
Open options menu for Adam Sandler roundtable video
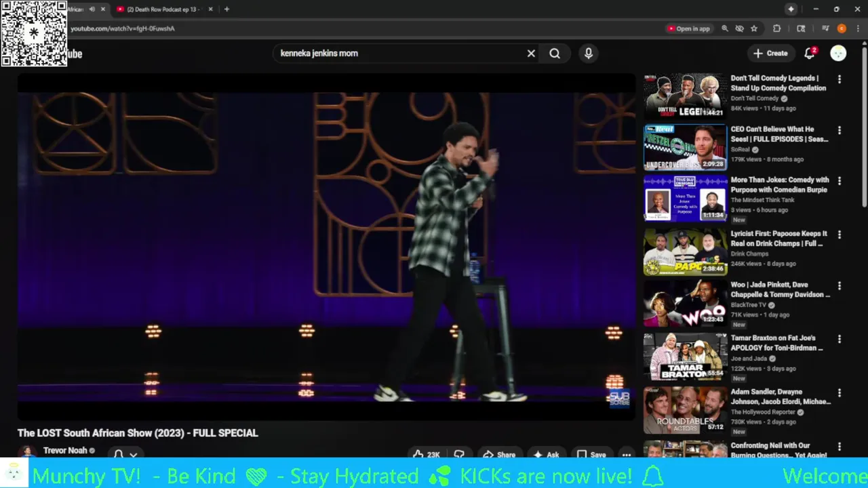point(840,392)
